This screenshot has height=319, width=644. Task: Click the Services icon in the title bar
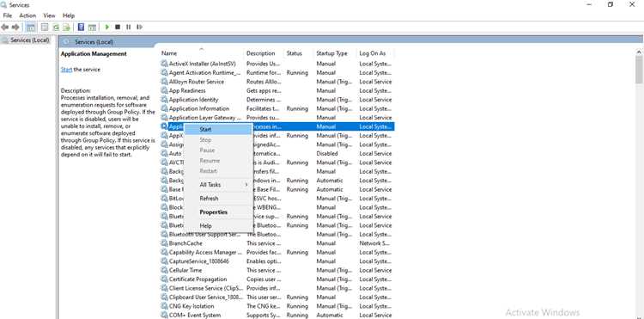[3, 5]
